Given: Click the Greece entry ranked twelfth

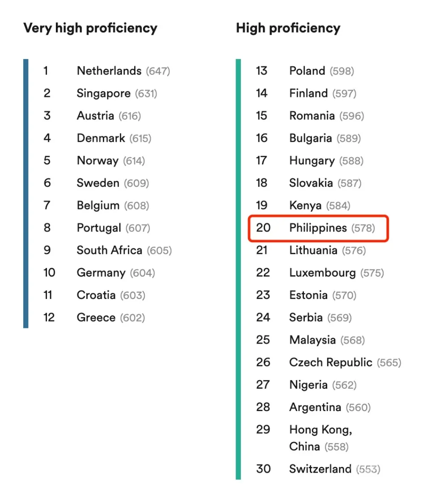Looking at the screenshot, I should click(x=94, y=318).
